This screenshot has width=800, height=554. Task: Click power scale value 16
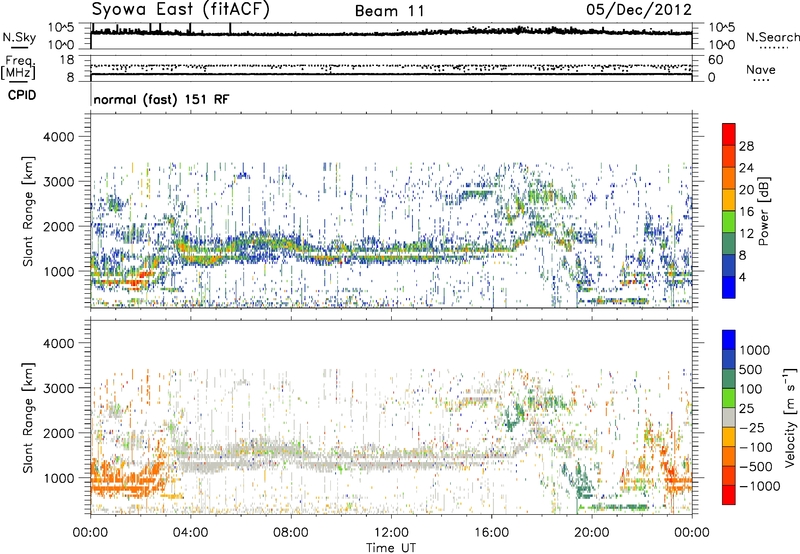point(746,212)
